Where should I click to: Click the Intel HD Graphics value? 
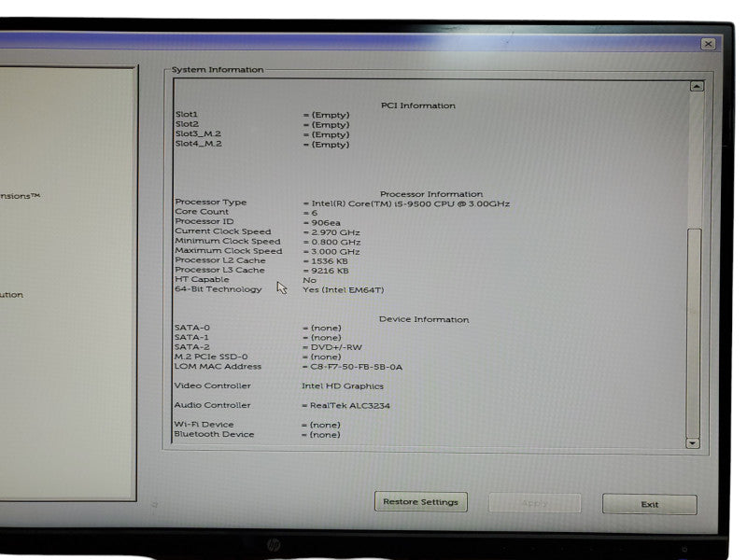(343, 386)
